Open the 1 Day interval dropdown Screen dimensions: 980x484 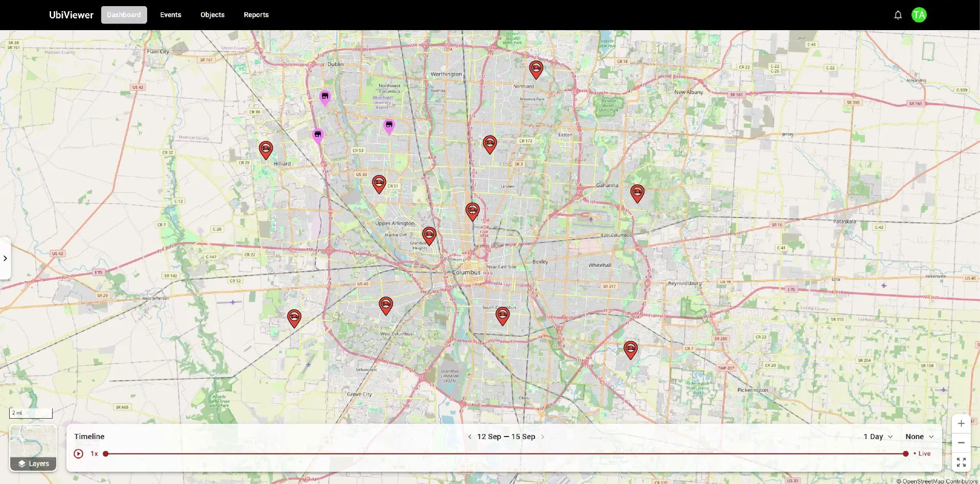878,437
